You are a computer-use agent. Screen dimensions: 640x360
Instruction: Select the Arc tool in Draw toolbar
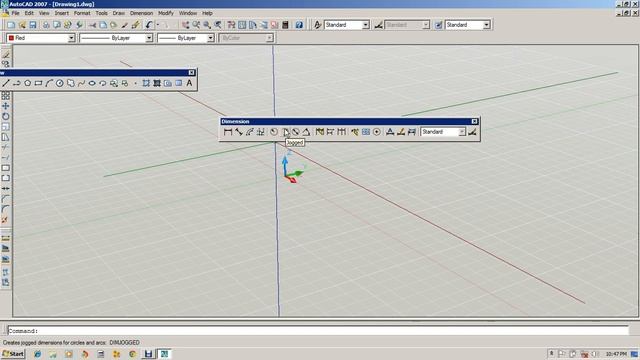click(49, 83)
